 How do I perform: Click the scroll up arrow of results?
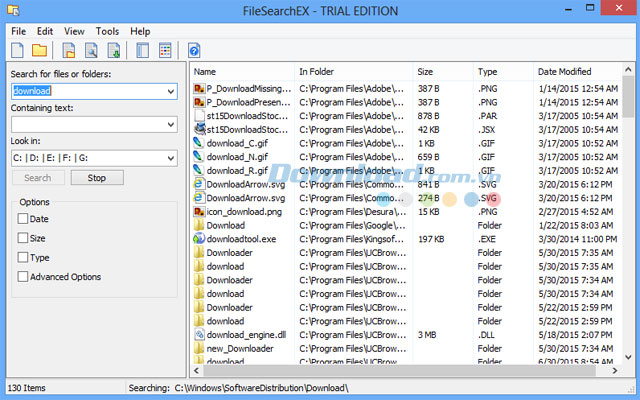pyautogui.click(x=628, y=70)
